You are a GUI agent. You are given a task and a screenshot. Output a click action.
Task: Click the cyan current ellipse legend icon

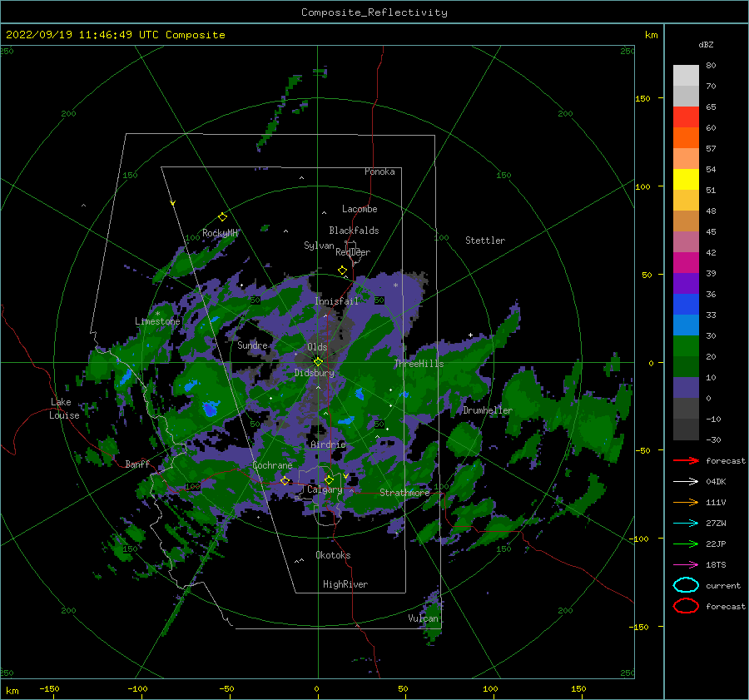[x=686, y=585]
